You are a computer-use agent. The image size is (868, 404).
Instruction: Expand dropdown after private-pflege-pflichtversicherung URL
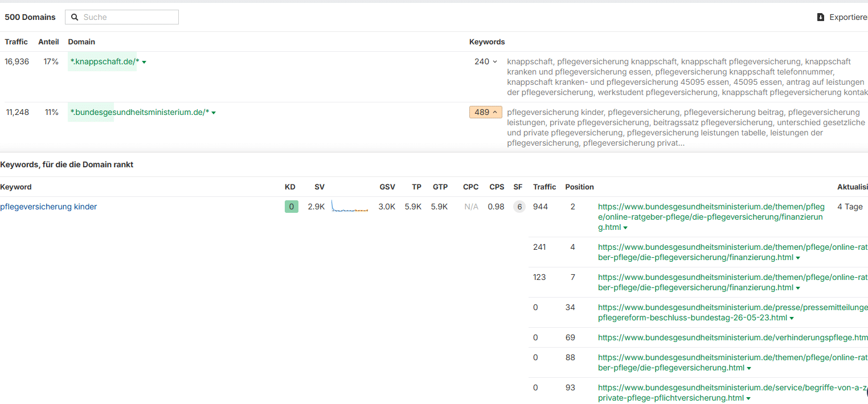[748, 399]
